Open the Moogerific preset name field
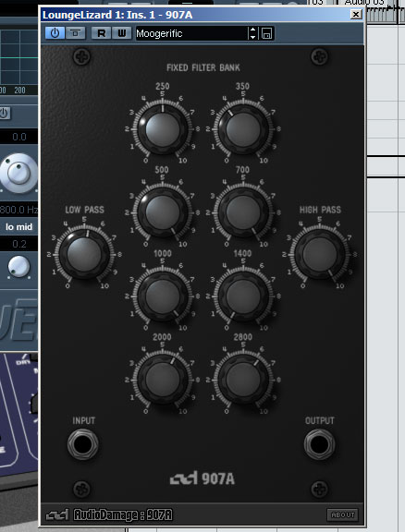405x532 pixels. (x=192, y=33)
